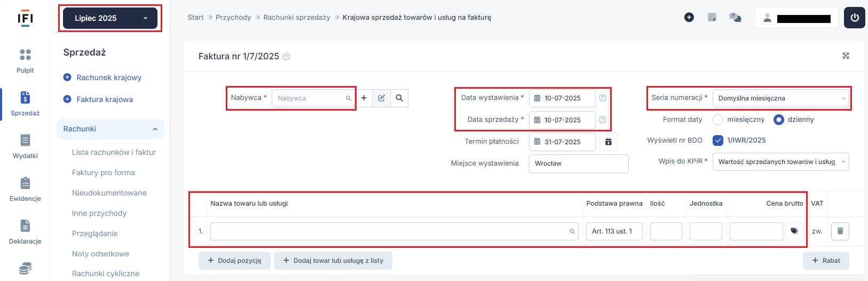Collapse the Rachunki sidebar section
The width and height of the screenshot is (868, 281).
(111, 129)
